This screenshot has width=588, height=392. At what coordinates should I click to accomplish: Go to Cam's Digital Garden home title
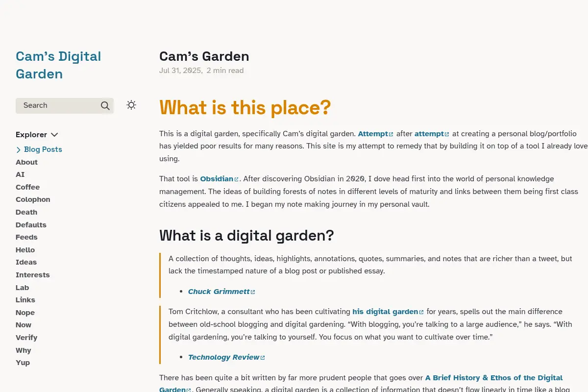(x=58, y=65)
